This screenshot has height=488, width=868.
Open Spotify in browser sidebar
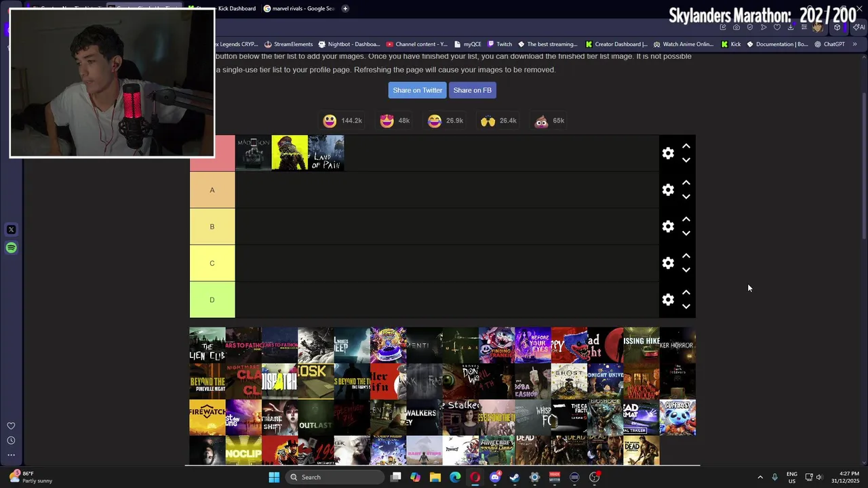coord(11,248)
